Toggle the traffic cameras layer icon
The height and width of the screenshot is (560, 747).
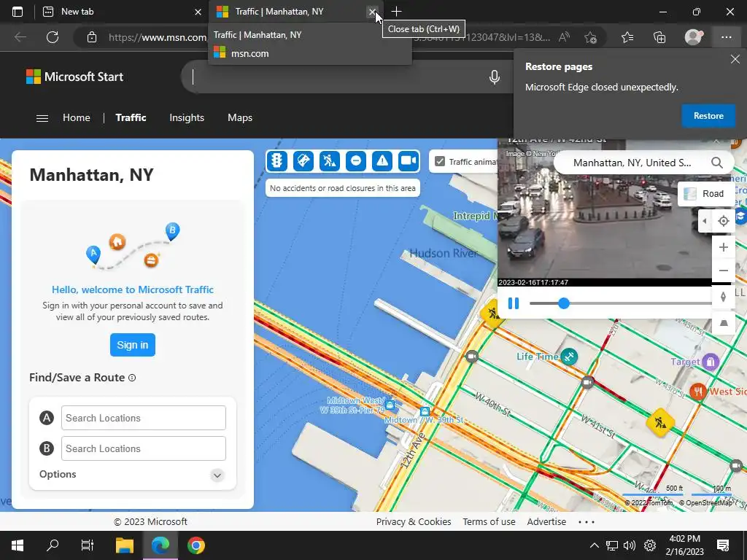coord(409,161)
